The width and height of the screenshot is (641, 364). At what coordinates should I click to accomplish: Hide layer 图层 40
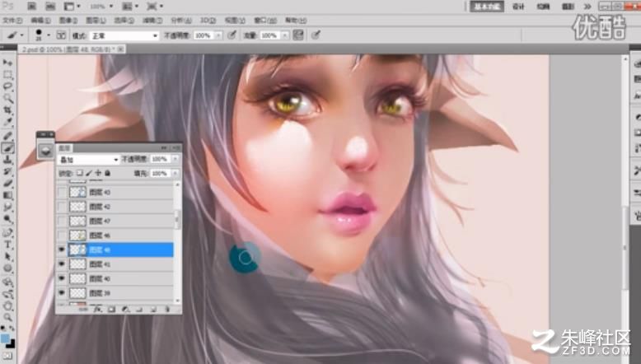62,278
